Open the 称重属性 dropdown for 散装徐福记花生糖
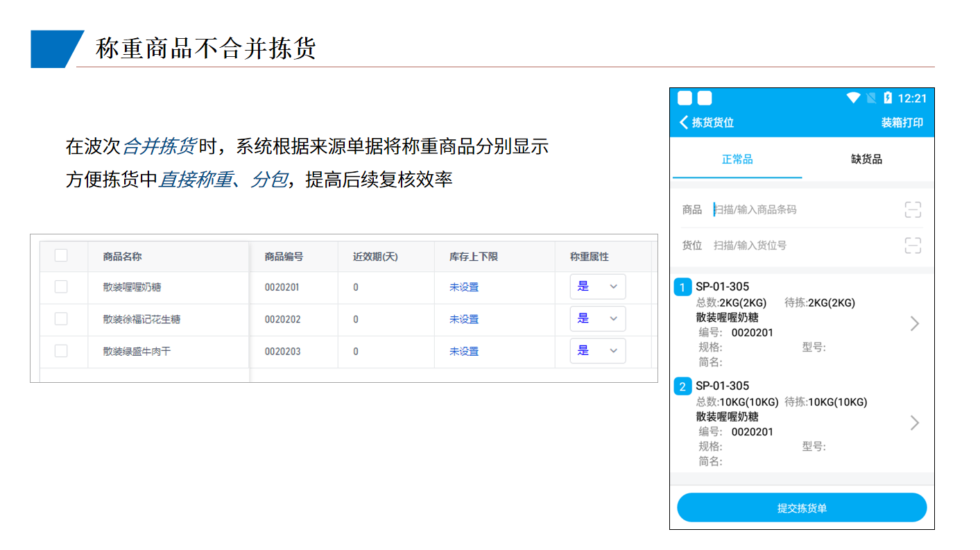 [x=598, y=318]
